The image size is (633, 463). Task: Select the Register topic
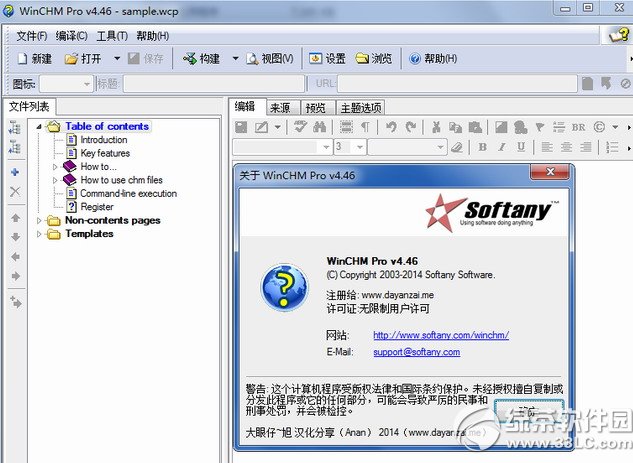[97, 207]
